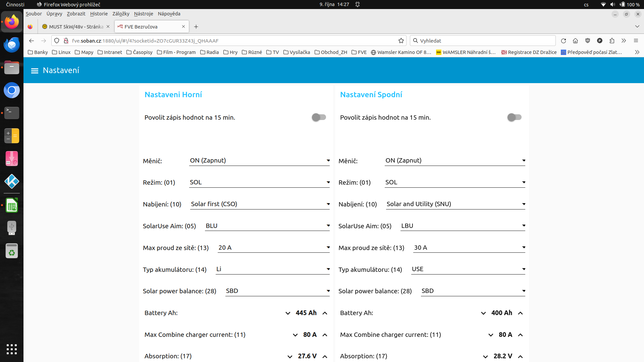Open Typ akumulátoru dropdown showing Li

[x=272, y=269]
